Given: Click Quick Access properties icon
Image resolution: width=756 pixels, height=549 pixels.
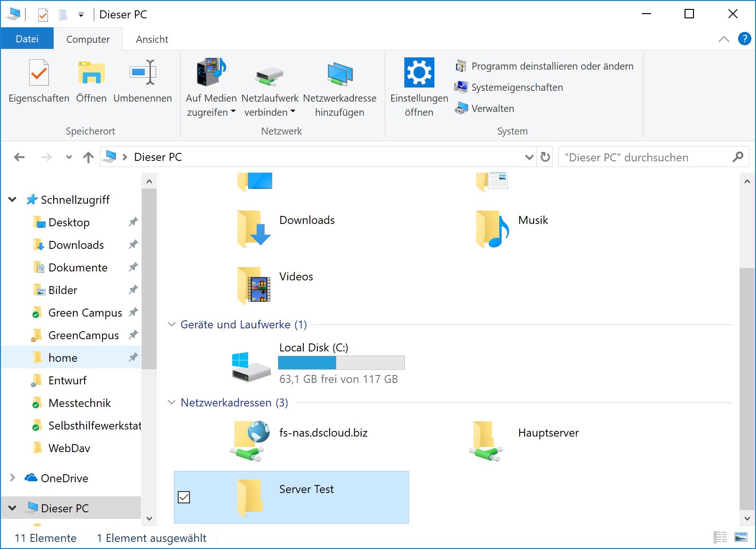Looking at the screenshot, I should point(43,15).
